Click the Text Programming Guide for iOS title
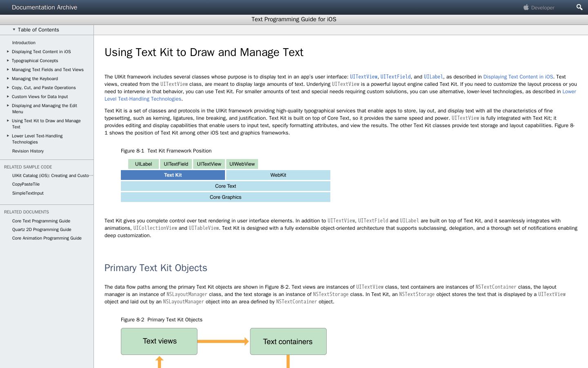This screenshot has height=368, width=588. (294, 19)
